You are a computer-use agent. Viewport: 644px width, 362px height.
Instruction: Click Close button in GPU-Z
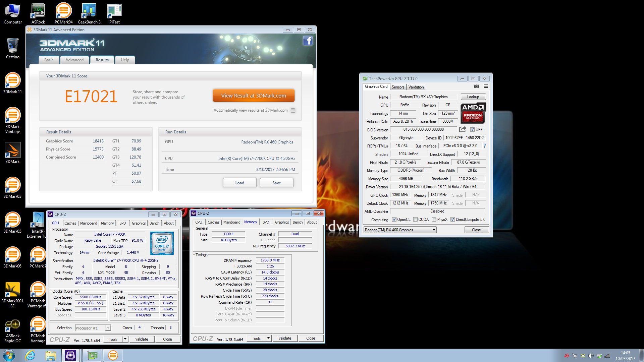pyautogui.click(x=476, y=230)
